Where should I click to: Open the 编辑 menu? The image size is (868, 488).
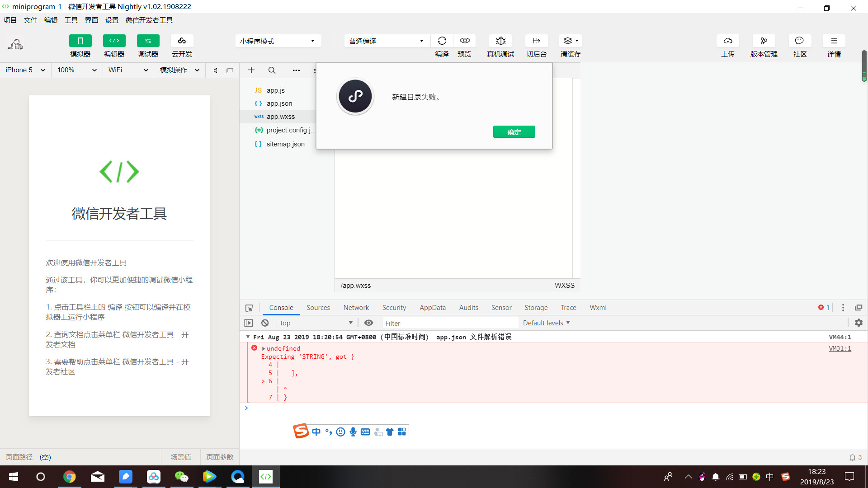(x=51, y=20)
